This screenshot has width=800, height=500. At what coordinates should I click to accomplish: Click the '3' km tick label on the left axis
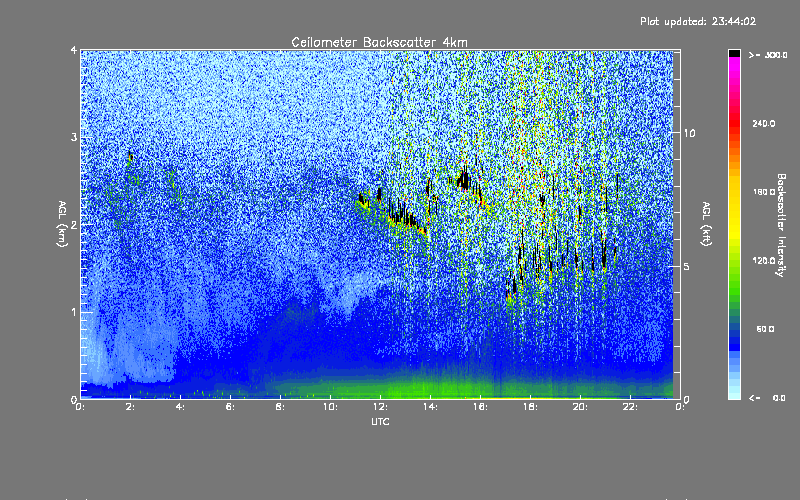pos(74,137)
